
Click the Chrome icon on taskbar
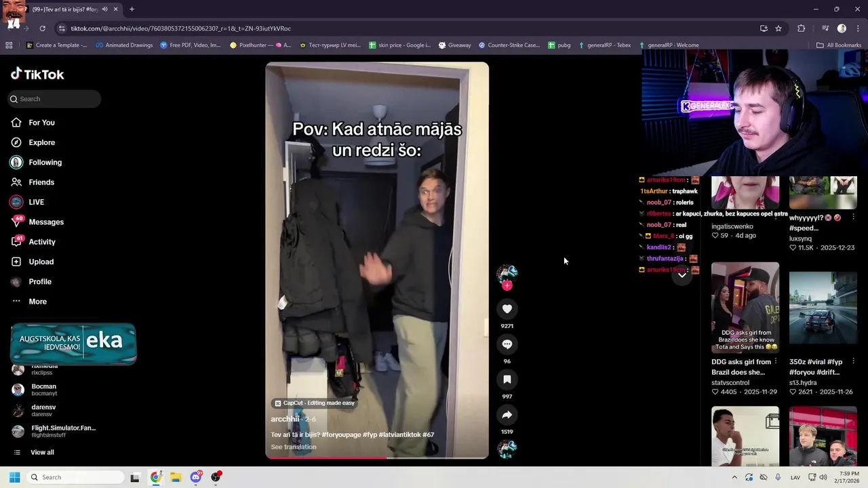155,477
